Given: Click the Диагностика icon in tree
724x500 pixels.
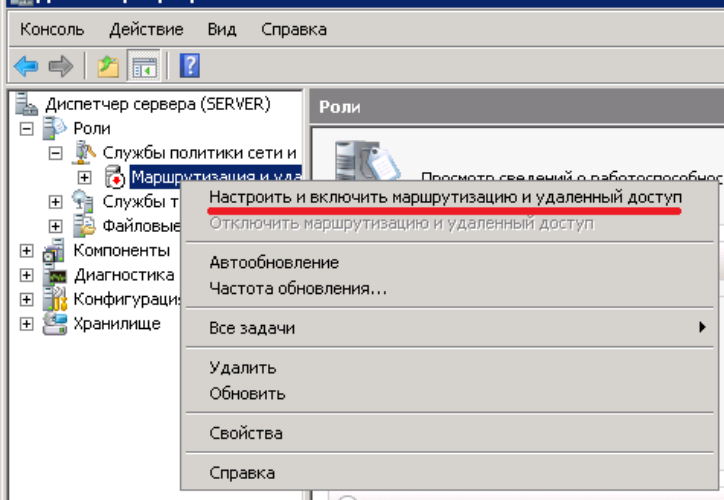Looking at the screenshot, I should (x=55, y=275).
